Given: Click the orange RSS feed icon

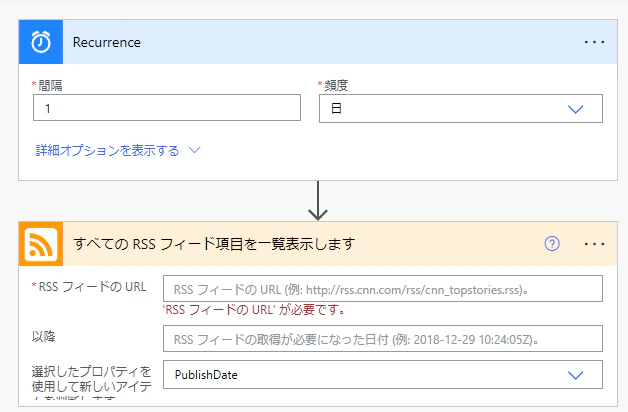Looking at the screenshot, I should pyautogui.click(x=41, y=244).
